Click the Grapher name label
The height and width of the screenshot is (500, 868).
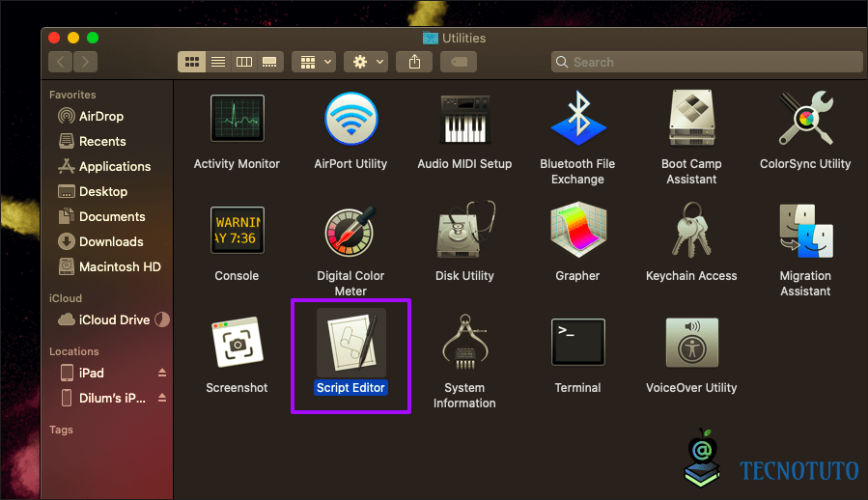click(578, 276)
